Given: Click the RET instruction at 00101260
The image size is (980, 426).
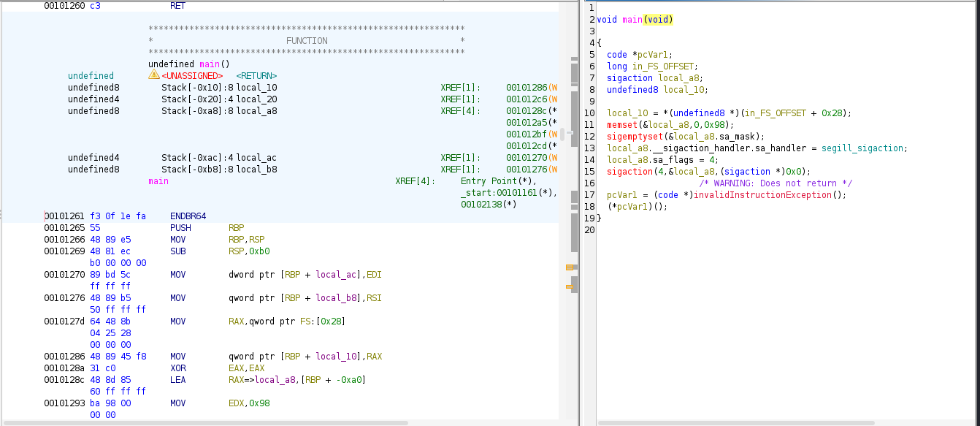Looking at the screenshot, I should tap(177, 6).
